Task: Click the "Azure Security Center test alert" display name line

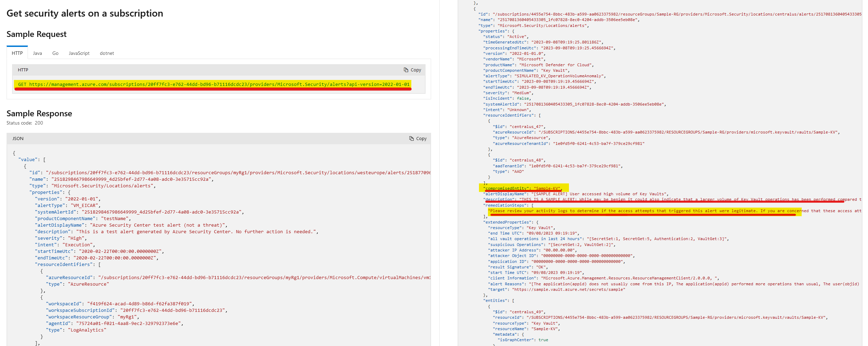Action: point(131,225)
